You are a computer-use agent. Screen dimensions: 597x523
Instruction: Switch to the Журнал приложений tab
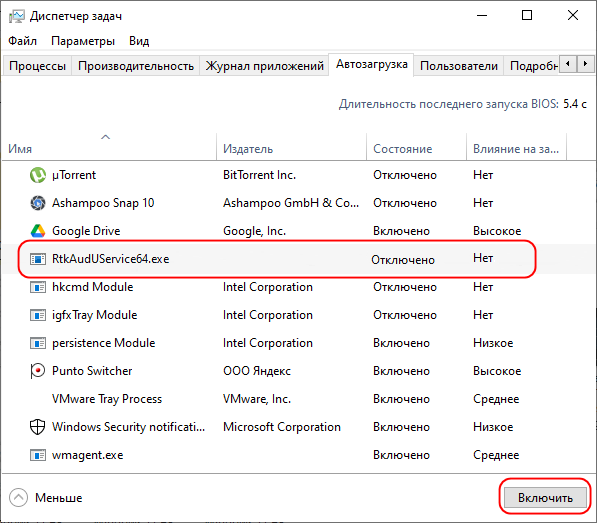265,66
